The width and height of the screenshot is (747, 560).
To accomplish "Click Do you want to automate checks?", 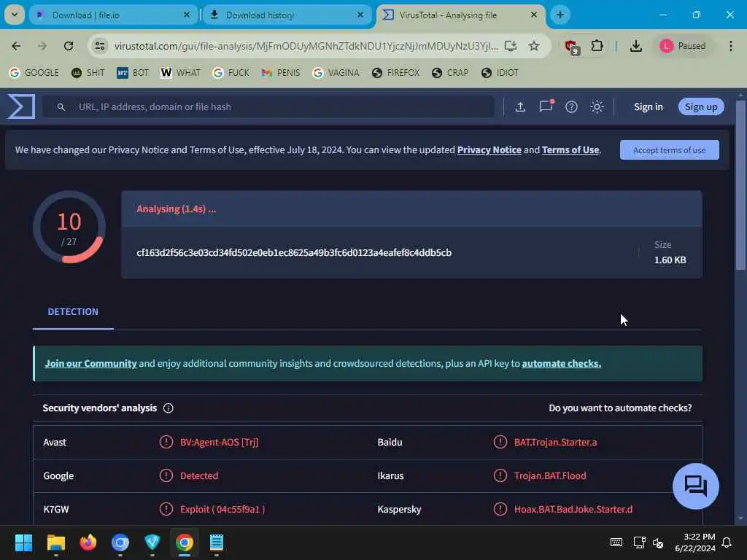I will (x=620, y=408).
